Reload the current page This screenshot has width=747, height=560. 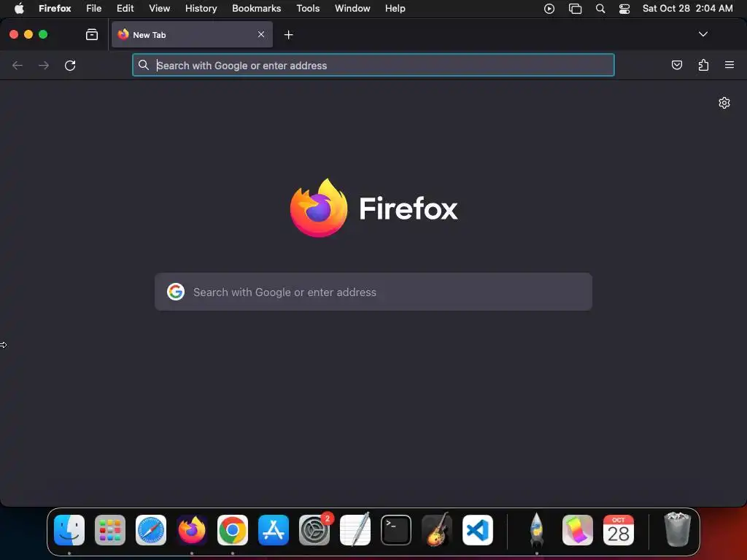(70, 65)
